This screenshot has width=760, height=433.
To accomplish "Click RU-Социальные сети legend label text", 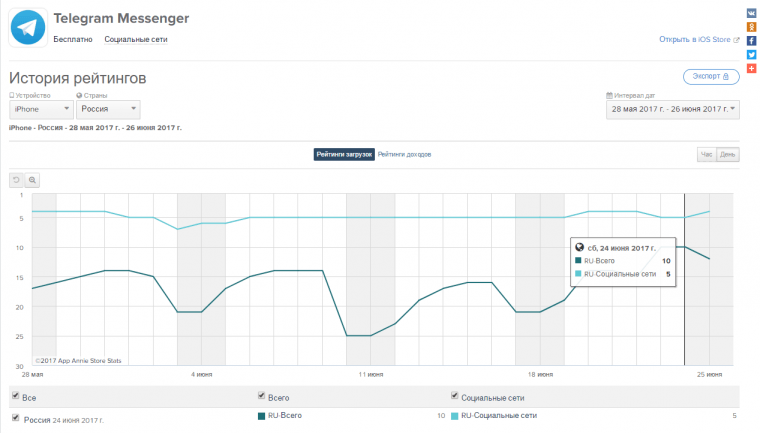I will click(499, 416).
